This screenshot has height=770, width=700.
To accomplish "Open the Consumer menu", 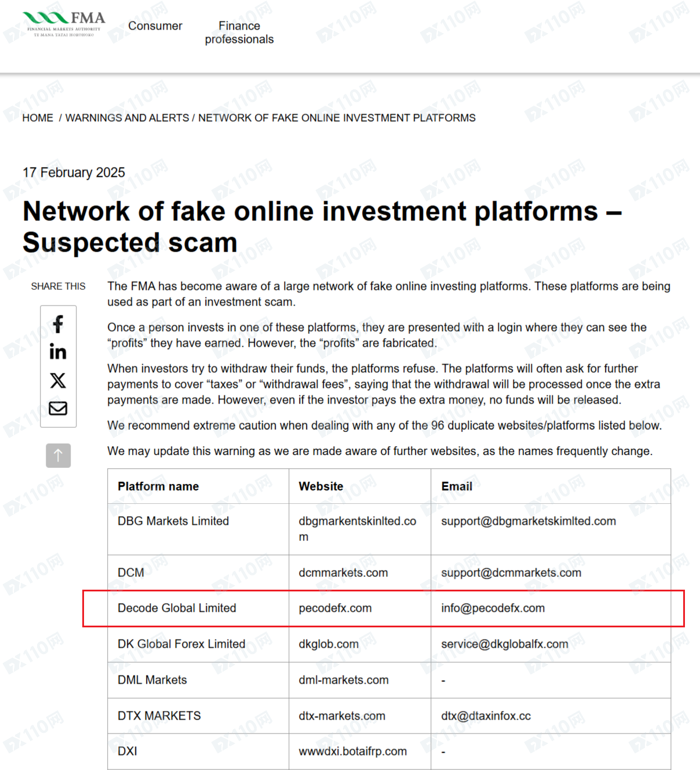I will pyautogui.click(x=155, y=26).
